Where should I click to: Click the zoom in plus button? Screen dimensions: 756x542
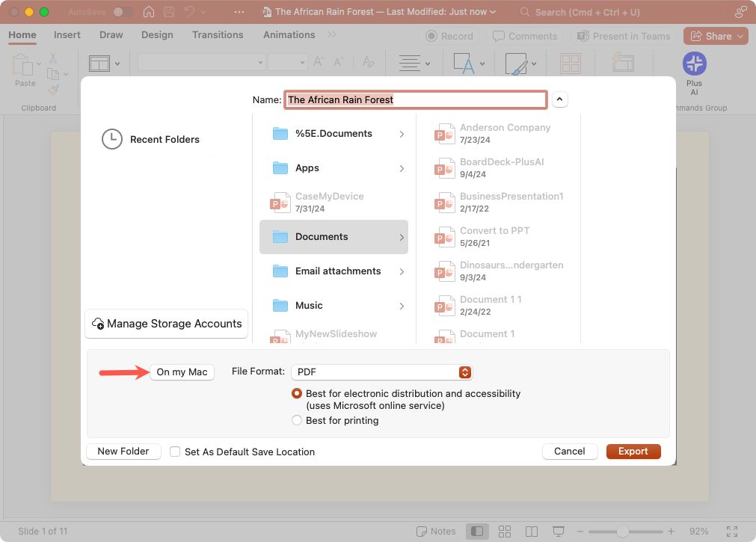pos(672,532)
